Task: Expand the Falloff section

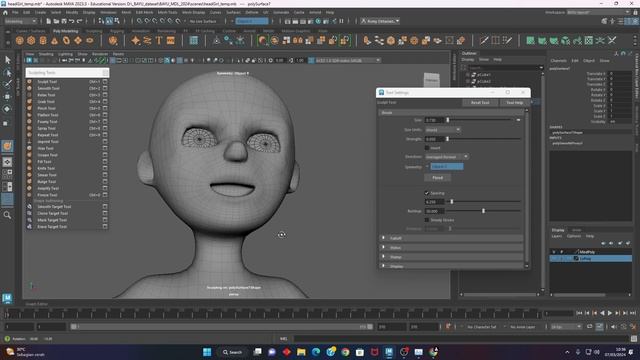Action: pyautogui.click(x=452, y=238)
